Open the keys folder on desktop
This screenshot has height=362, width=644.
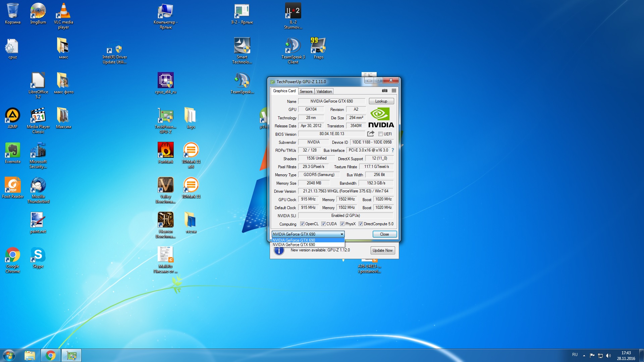click(191, 118)
